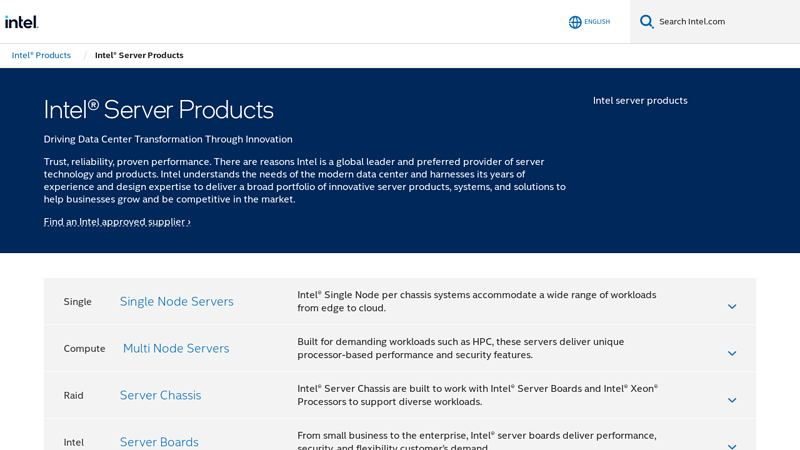This screenshot has width=800, height=450.
Task: Click the Intel logo
Action: (21, 22)
